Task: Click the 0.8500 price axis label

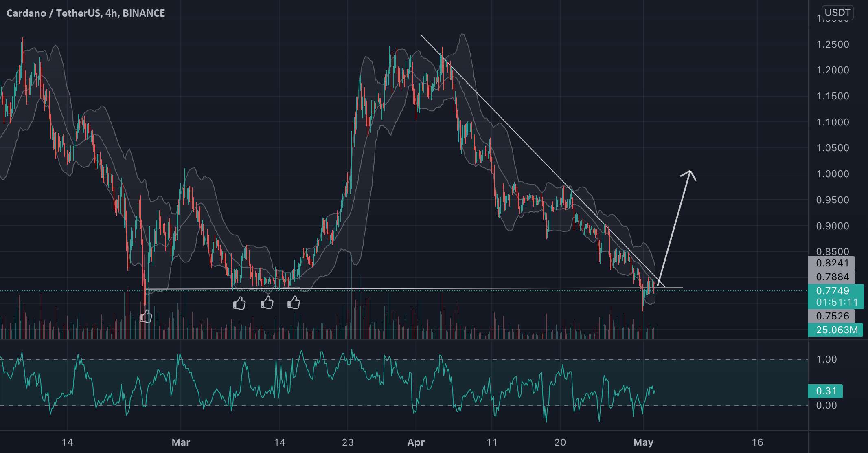Action: 833,252
